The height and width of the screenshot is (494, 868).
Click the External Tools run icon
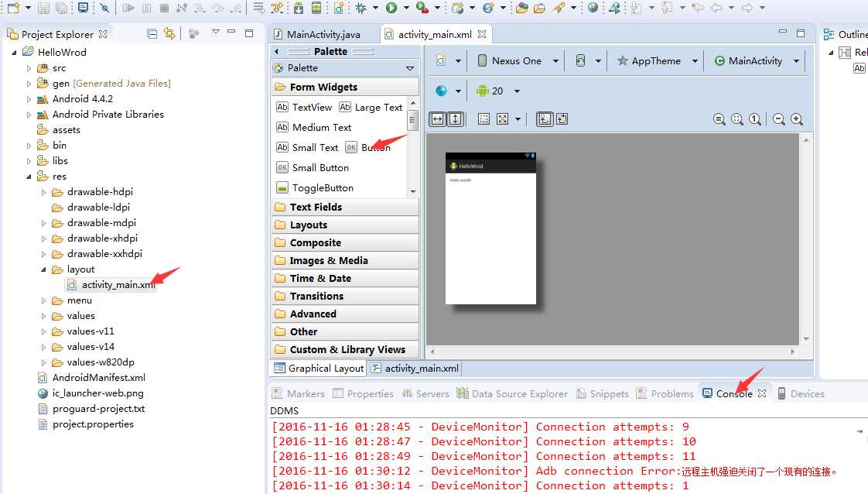coord(422,8)
